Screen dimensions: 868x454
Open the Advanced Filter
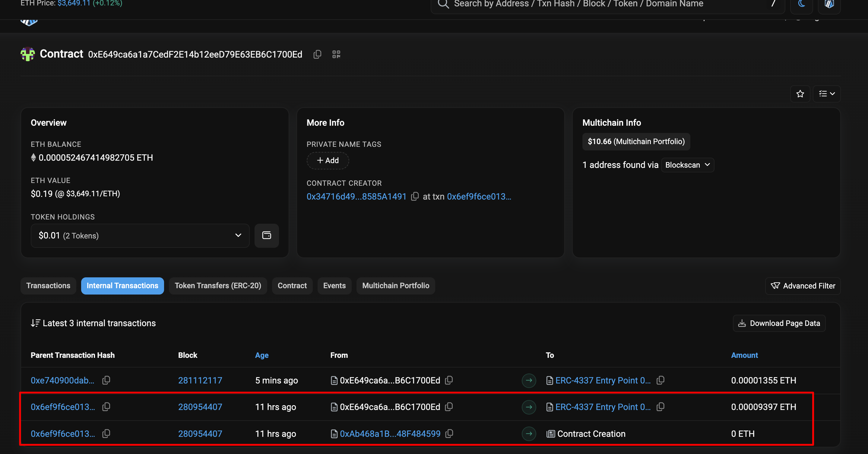click(x=803, y=286)
